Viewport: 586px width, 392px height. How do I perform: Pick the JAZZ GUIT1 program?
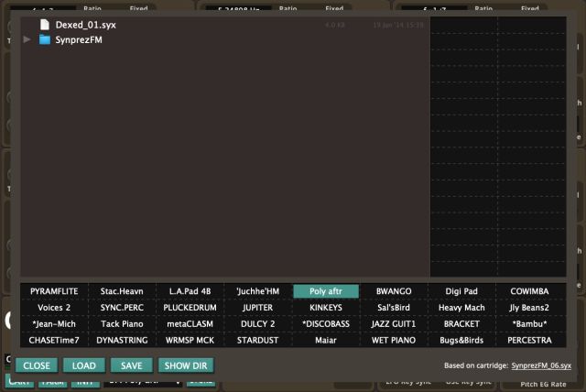(x=394, y=324)
